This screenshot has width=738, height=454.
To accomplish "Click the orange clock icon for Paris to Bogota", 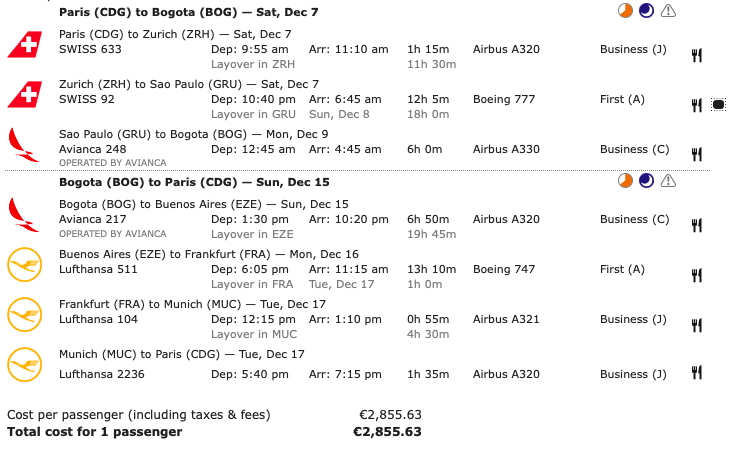I will pos(625,11).
